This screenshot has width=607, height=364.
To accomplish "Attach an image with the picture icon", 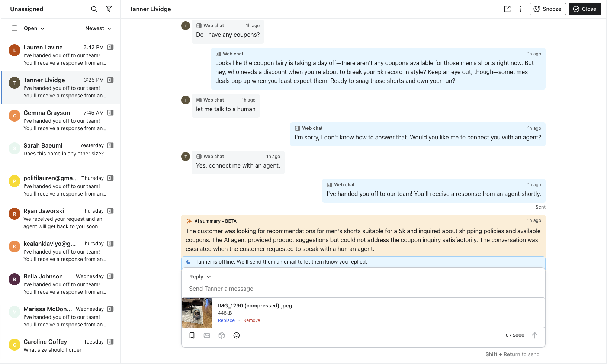I will (207, 335).
